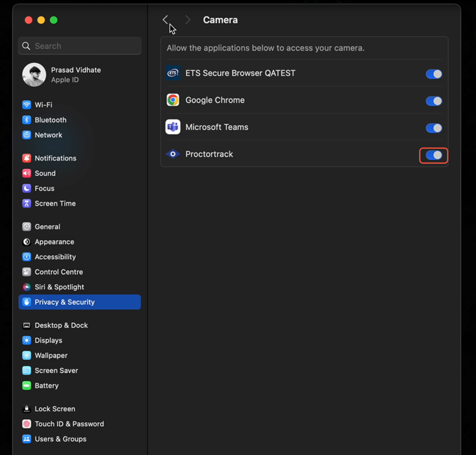The image size is (476, 455).
Task: Click the Screen Saver icon
Action: click(x=27, y=370)
